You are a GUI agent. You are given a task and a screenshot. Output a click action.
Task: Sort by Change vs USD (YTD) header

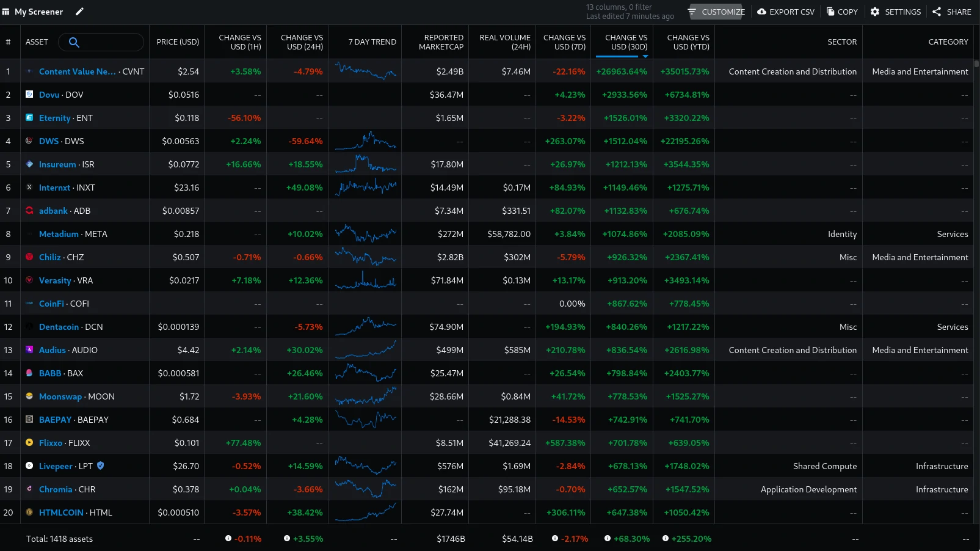point(688,42)
